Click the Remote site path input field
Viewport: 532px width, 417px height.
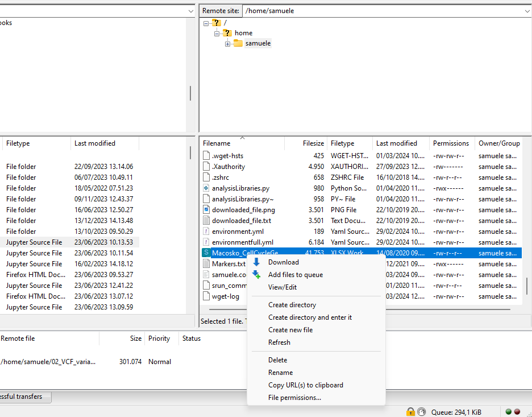tap(381, 11)
